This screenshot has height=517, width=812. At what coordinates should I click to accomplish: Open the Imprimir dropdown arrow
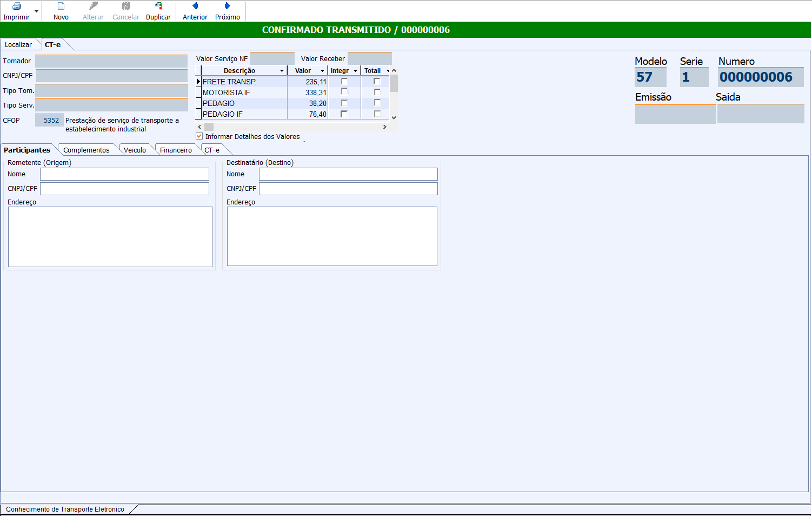[37, 11]
